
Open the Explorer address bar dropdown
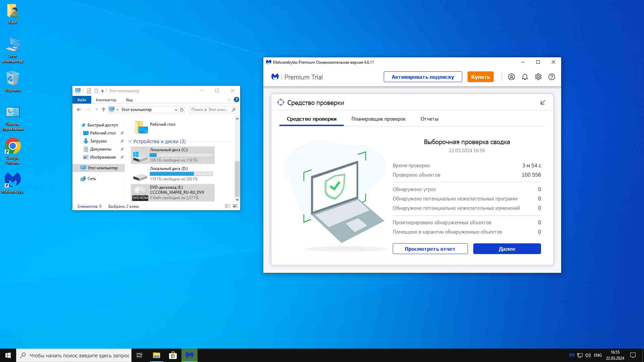pyautogui.click(x=176, y=110)
